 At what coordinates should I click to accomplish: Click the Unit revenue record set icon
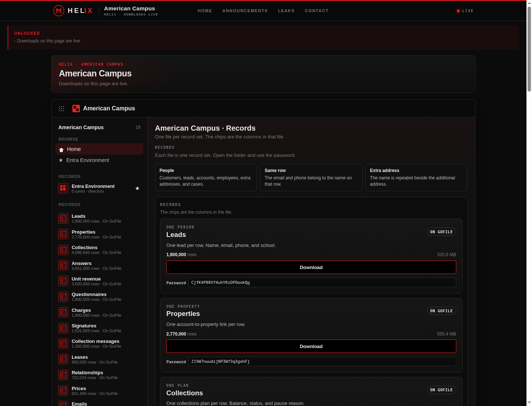pos(63,281)
